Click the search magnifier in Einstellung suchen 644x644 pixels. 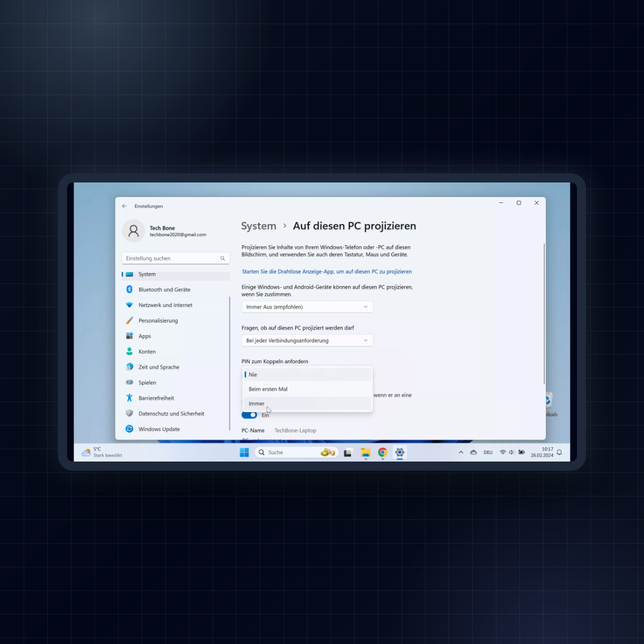223,259
